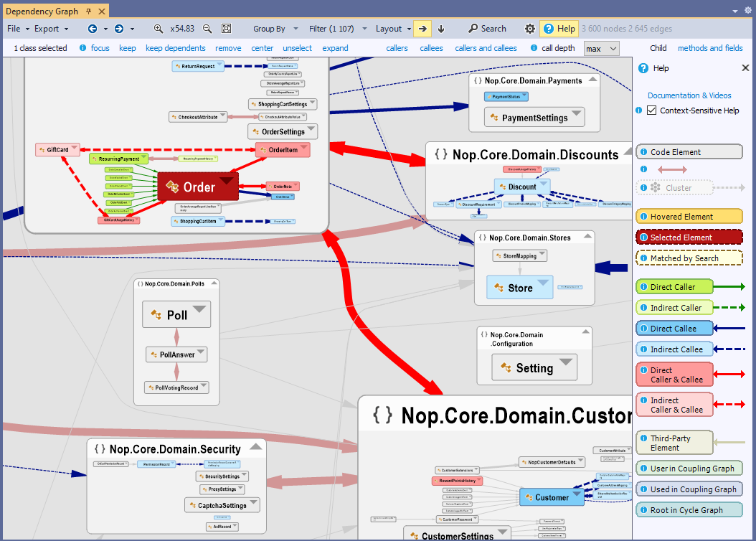Click info icon in Selected Element legend
The image size is (756, 541).
[643, 237]
